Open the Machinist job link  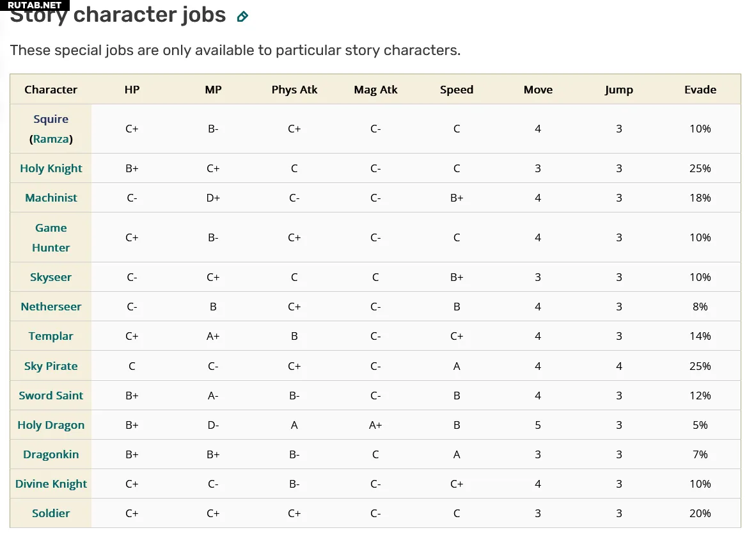[x=51, y=198]
